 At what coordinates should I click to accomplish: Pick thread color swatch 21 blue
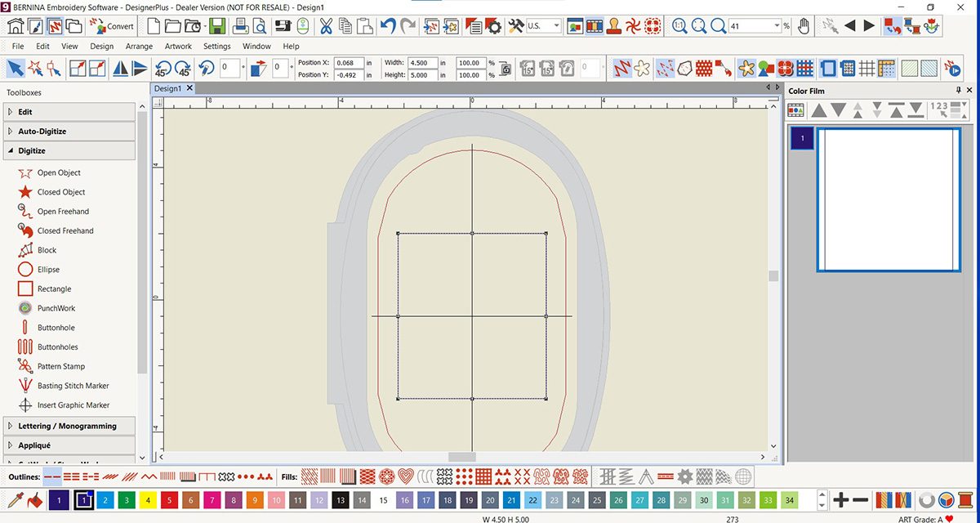click(510, 499)
